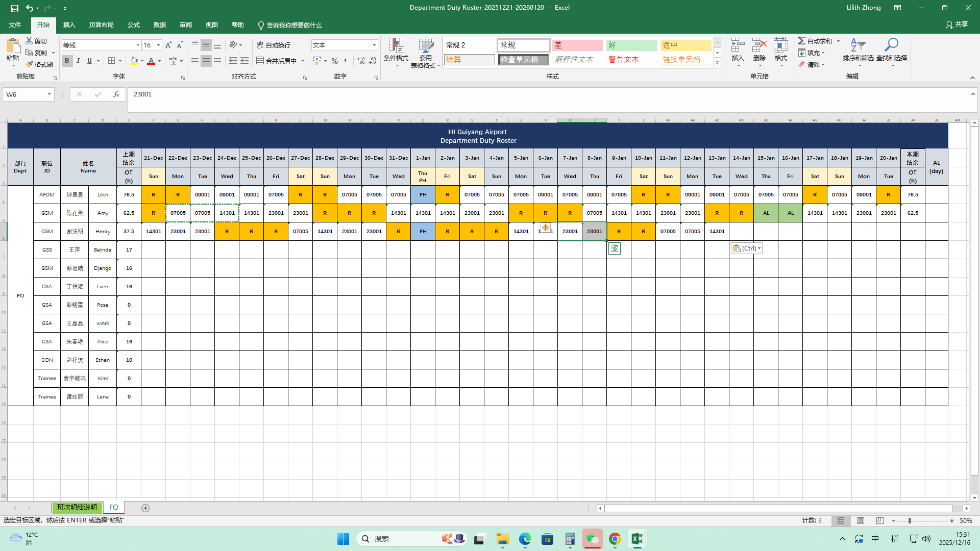Toggle Wrap Text (自动换行) option
This screenshot has height=551, width=980.
click(x=274, y=45)
